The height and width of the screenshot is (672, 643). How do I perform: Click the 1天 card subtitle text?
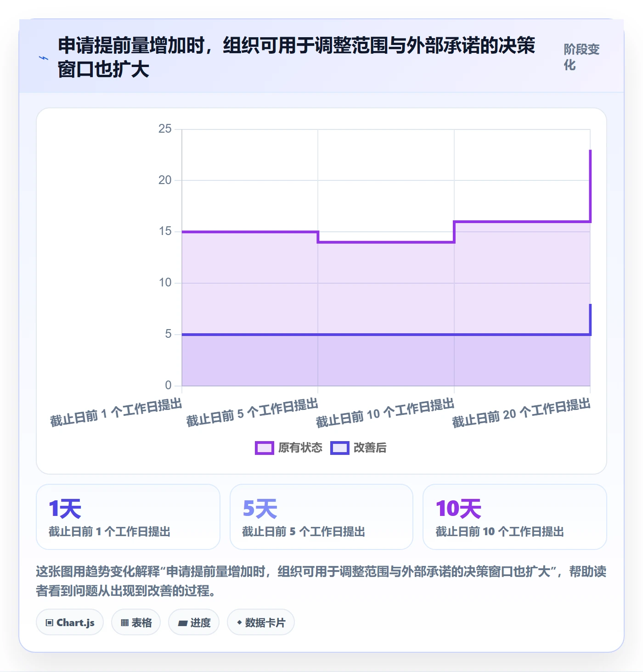click(x=110, y=532)
